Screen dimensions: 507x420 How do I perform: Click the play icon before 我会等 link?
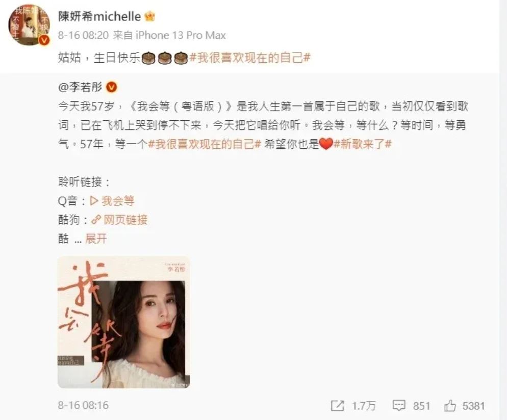(x=94, y=201)
